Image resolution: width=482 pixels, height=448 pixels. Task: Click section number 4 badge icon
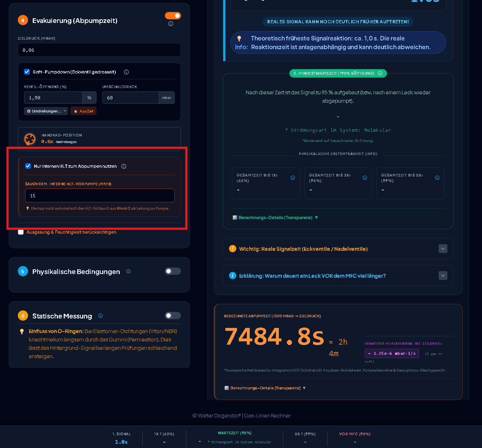coord(23,20)
